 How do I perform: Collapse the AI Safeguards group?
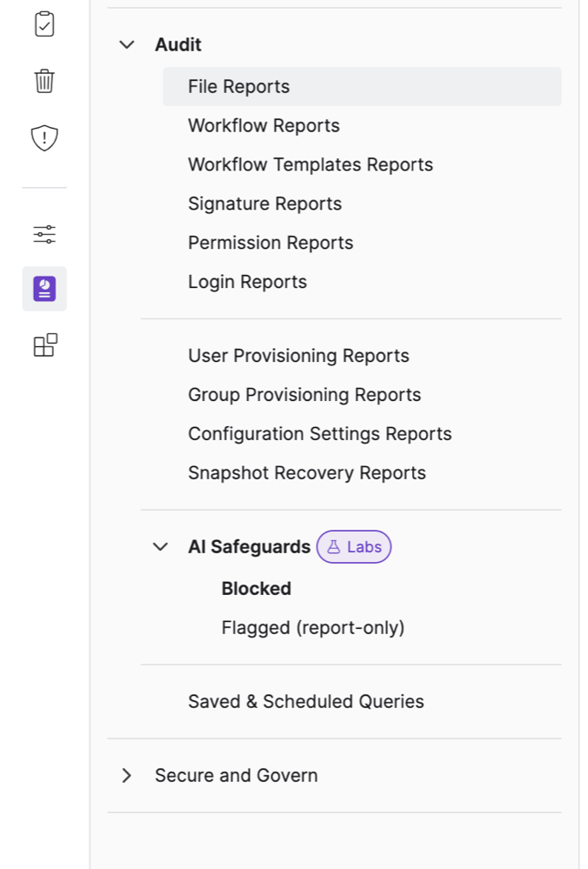(160, 547)
